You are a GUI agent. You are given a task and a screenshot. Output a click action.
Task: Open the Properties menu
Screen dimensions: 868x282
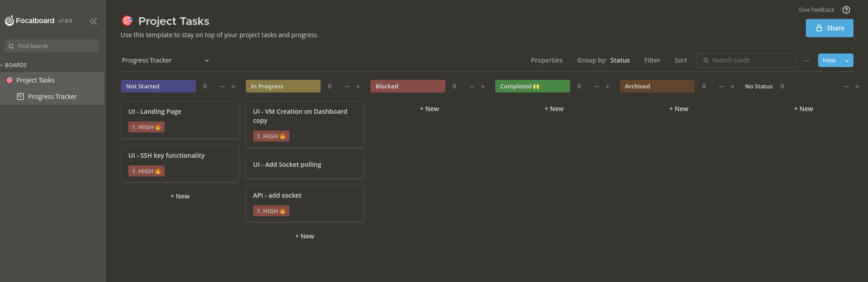[x=546, y=60]
